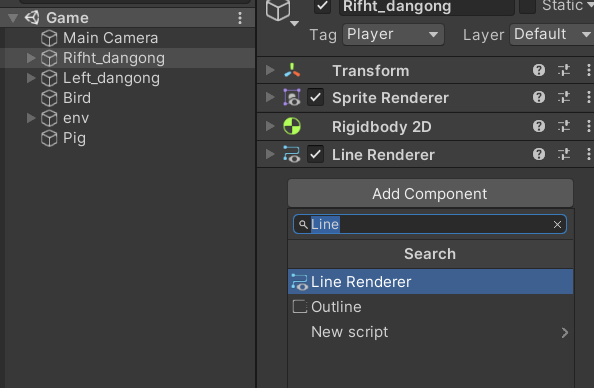Click the Add Component button
This screenshot has height=388, width=594.
(430, 194)
